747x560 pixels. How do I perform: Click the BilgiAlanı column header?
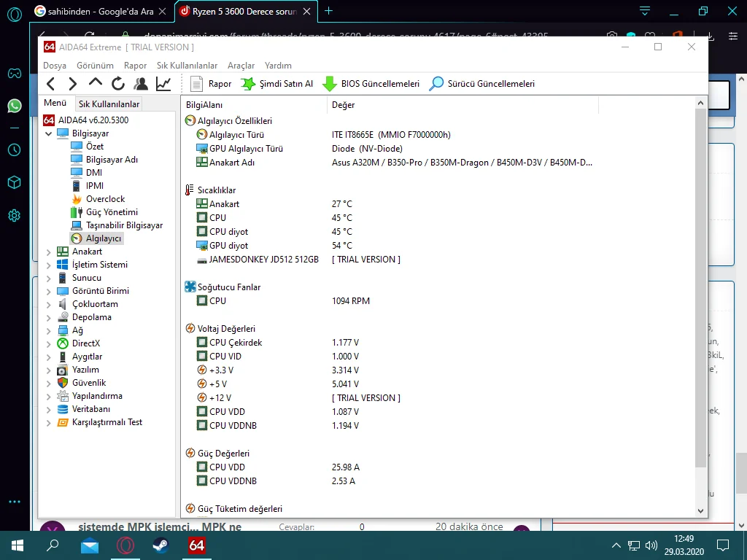click(x=254, y=105)
